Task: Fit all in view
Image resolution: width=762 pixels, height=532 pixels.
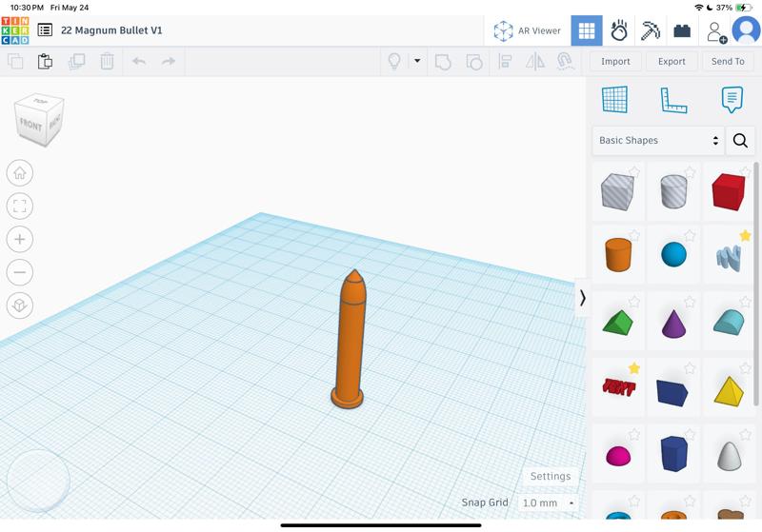Action: pos(20,206)
